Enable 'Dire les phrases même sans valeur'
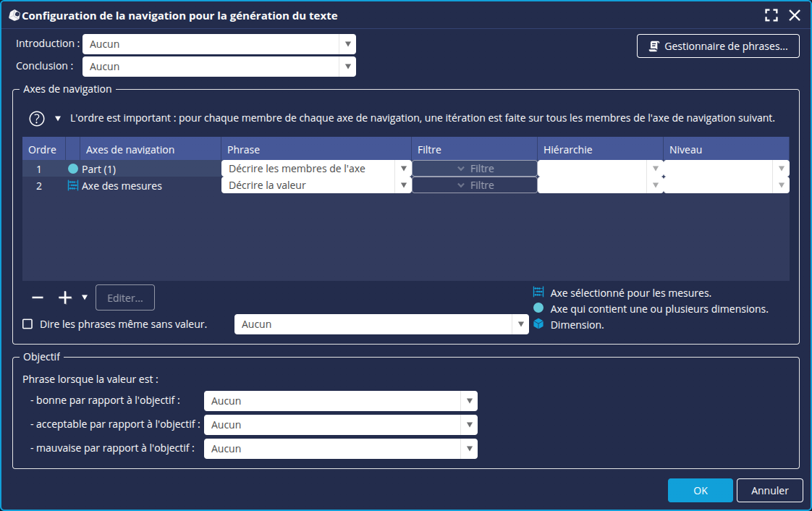Viewport: 812px width, 511px height. 28,324
